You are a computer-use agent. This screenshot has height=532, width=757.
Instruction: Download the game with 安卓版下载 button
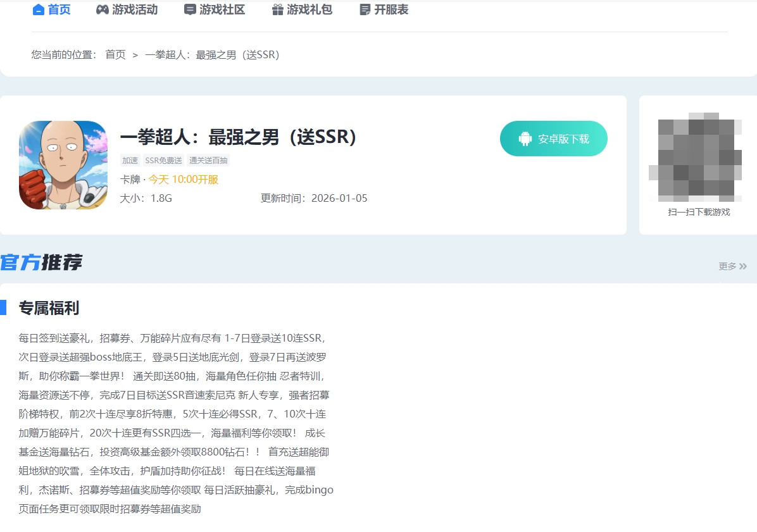tap(553, 139)
